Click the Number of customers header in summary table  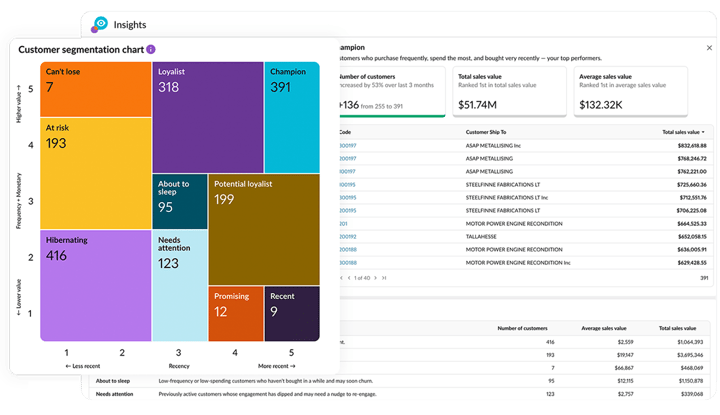[523, 328]
